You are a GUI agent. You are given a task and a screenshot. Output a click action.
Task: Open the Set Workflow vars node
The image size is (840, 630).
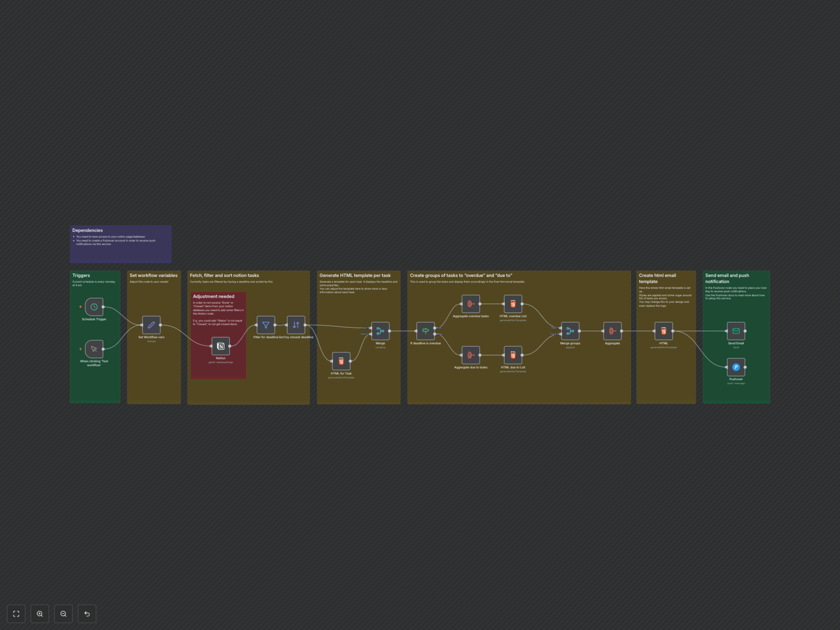pos(151,325)
